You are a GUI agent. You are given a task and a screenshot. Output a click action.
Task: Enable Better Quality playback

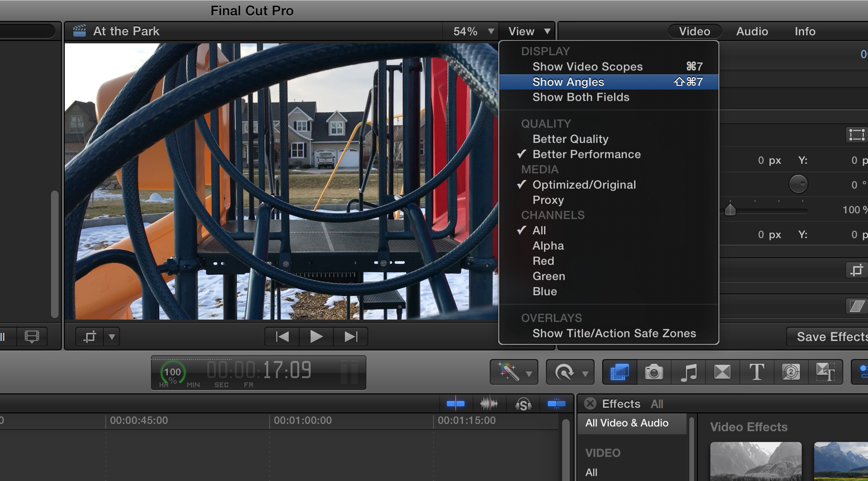click(x=608, y=139)
